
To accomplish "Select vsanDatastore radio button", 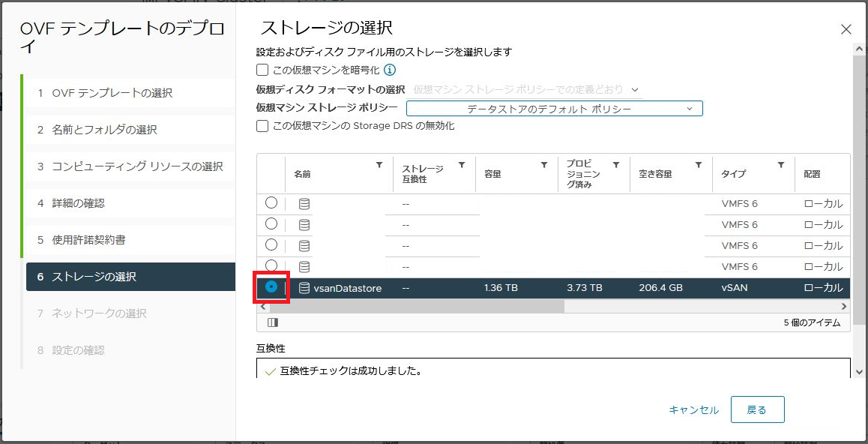I will tap(271, 287).
